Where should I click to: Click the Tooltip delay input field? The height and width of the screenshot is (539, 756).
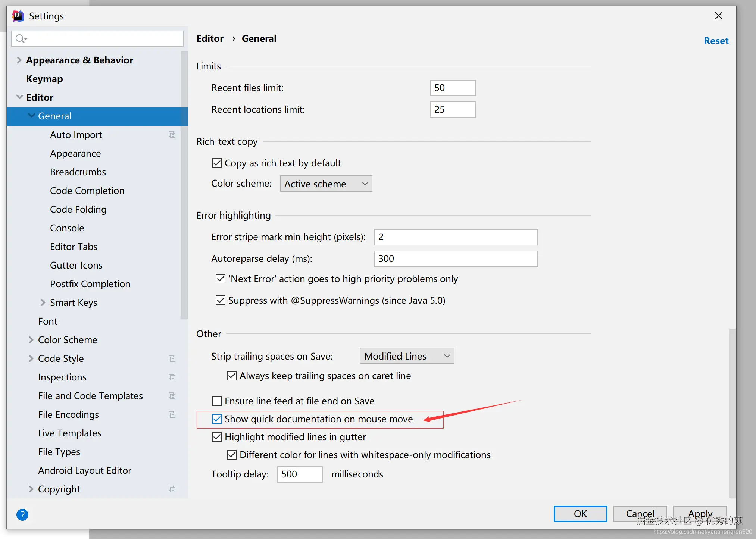pos(300,474)
